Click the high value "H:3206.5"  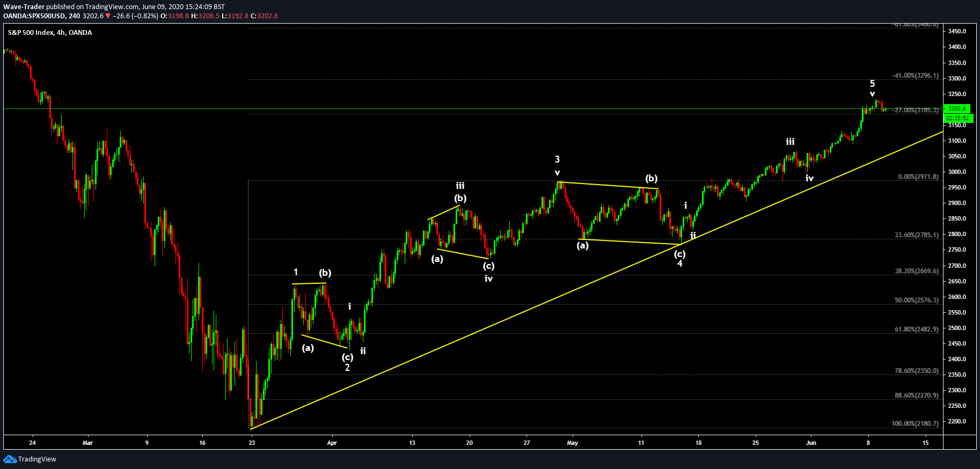206,16
